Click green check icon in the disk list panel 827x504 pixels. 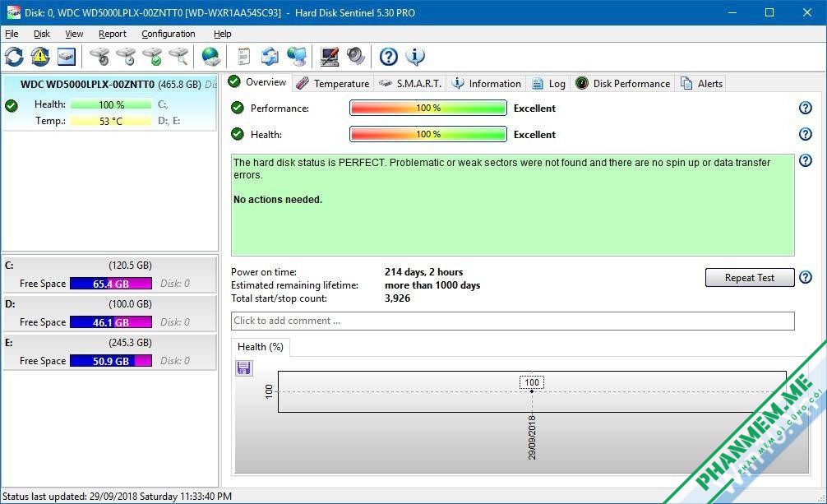coord(11,105)
